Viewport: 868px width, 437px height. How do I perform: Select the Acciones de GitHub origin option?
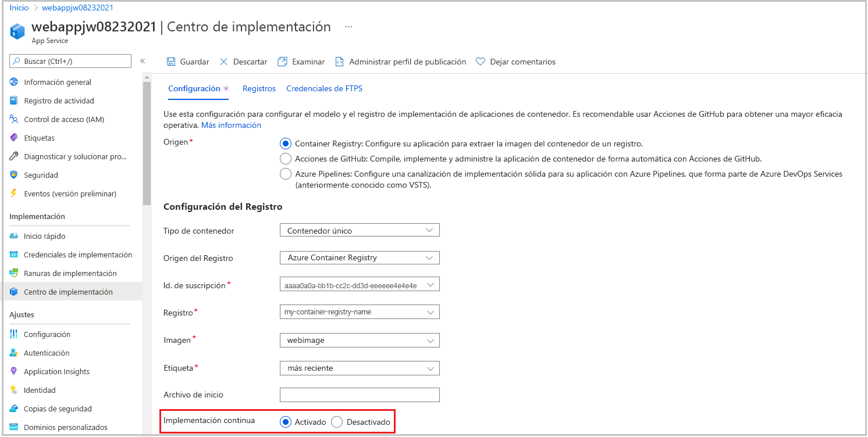(x=285, y=159)
